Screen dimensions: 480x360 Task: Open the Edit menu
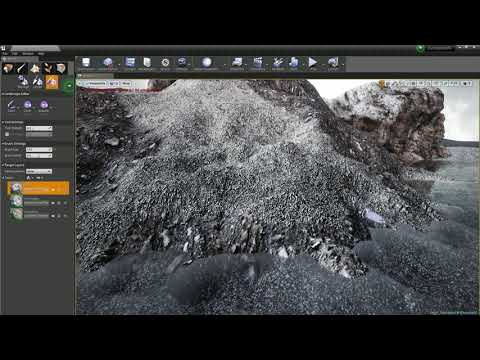15,54
